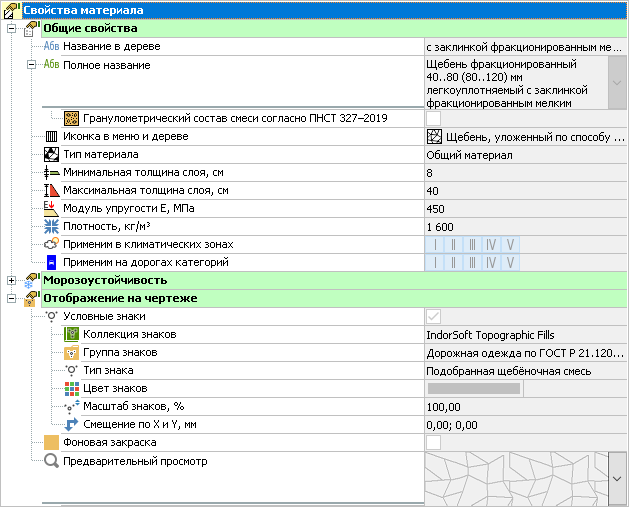Click the orange Фоновая закраска color swatch
Screen dimensions: 629x507
click(x=51, y=442)
